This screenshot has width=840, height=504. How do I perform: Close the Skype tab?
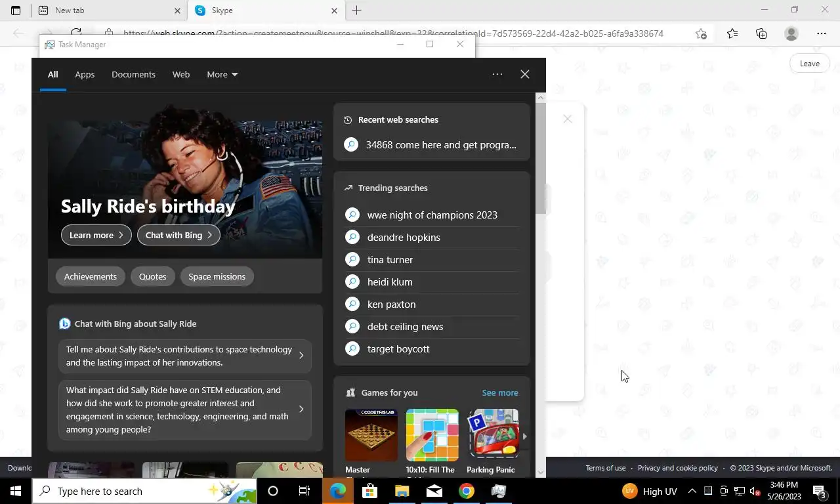click(334, 10)
